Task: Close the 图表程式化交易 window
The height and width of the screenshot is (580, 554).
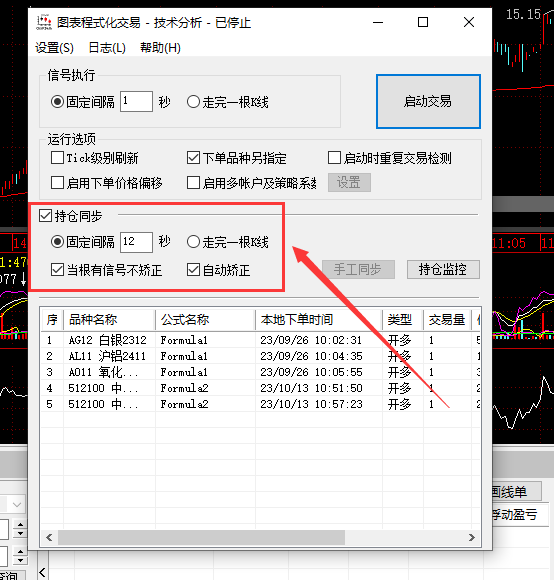Action: click(469, 22)
